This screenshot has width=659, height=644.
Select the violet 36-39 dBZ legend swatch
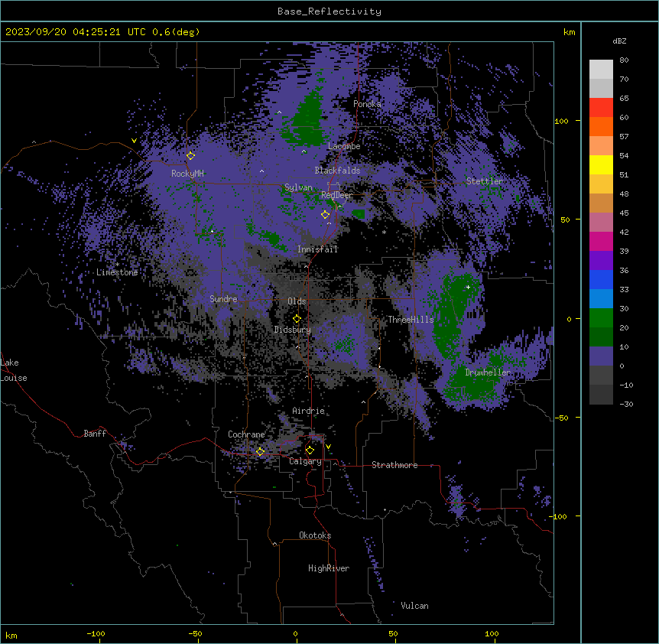pos(601,260)
